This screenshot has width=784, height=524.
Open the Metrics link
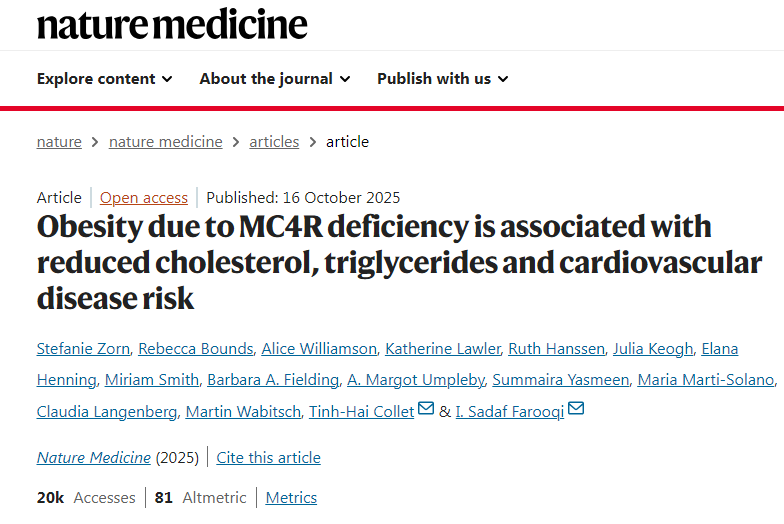pos(291,498)
